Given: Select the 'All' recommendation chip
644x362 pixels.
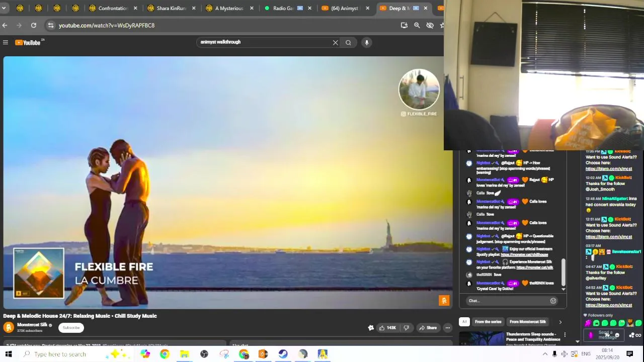Looking at the screenshot, I should pyautogui.click(x=464, y=322).
